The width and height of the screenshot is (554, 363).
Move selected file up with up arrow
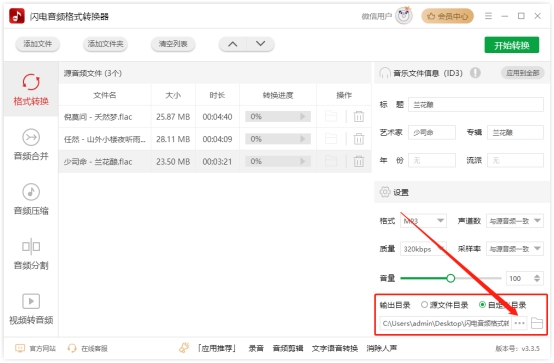click(x=232, y=44)
